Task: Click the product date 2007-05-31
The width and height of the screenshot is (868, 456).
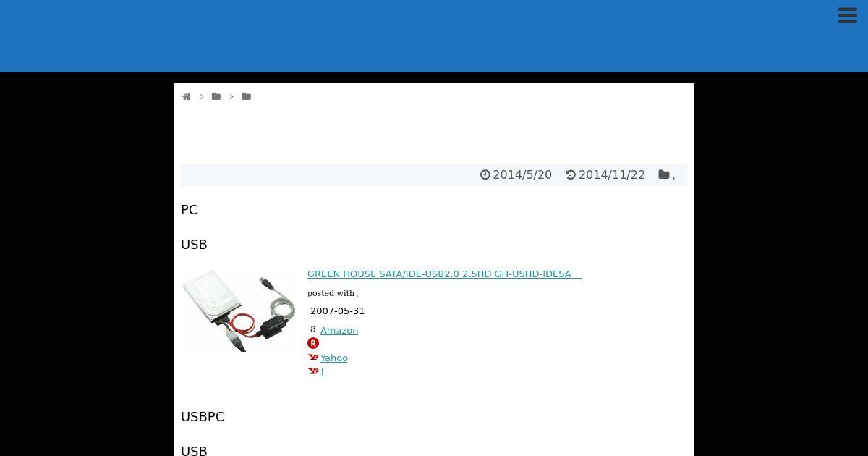Action: tap(338, 311)
